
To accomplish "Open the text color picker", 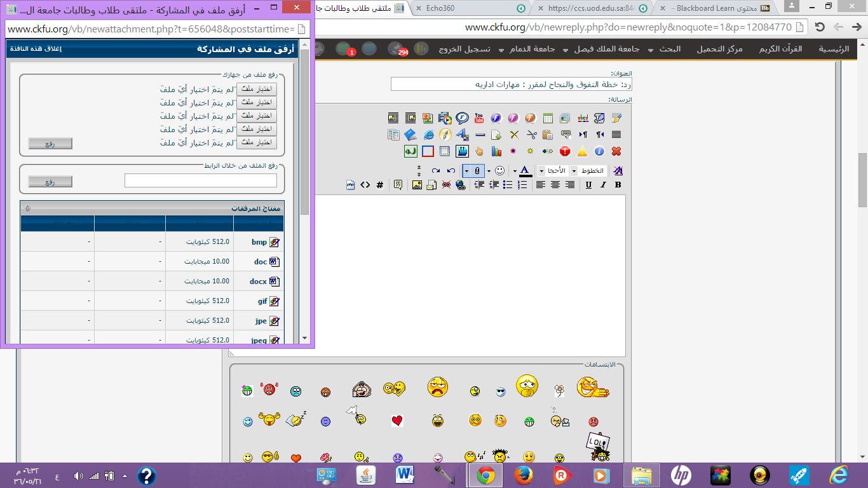I will coord(525,171).
